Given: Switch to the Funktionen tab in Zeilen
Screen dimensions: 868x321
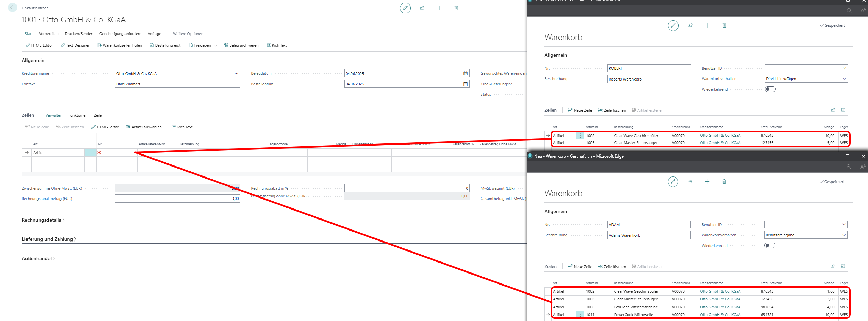Looking at the screenshot, I should (x=78, y=115).
